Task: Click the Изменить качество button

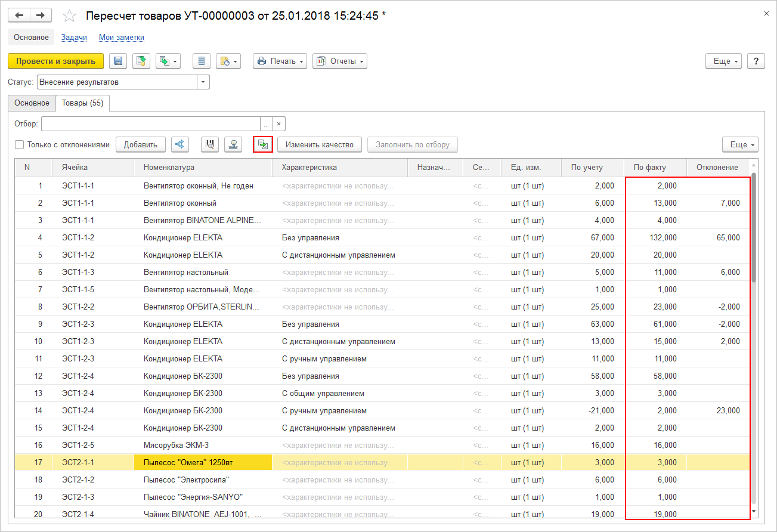Action: [x=319, y=144]
